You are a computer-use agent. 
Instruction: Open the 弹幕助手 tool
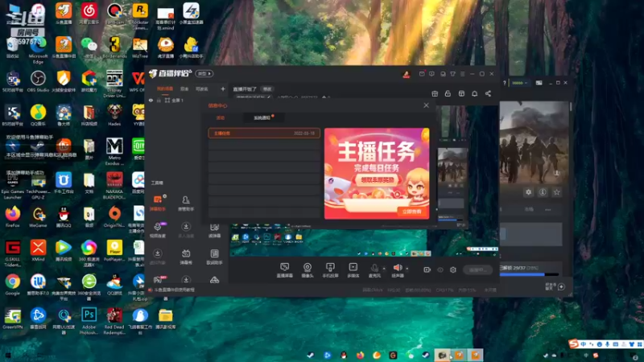(x=157, y=204)
